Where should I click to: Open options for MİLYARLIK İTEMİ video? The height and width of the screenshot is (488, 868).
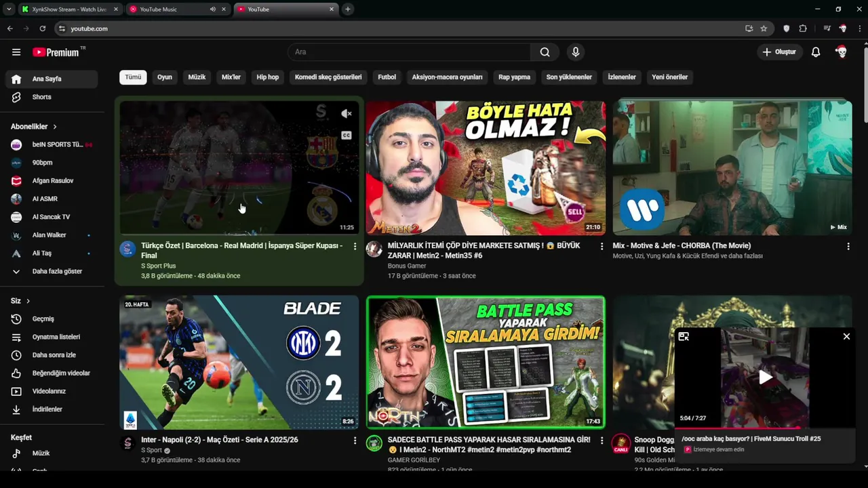click(x=601, y=246)
